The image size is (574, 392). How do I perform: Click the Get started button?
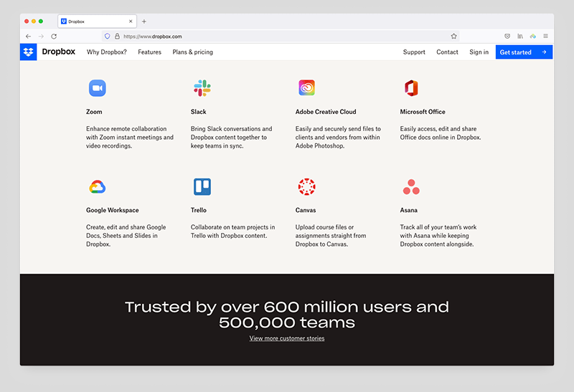coord(524,52)
